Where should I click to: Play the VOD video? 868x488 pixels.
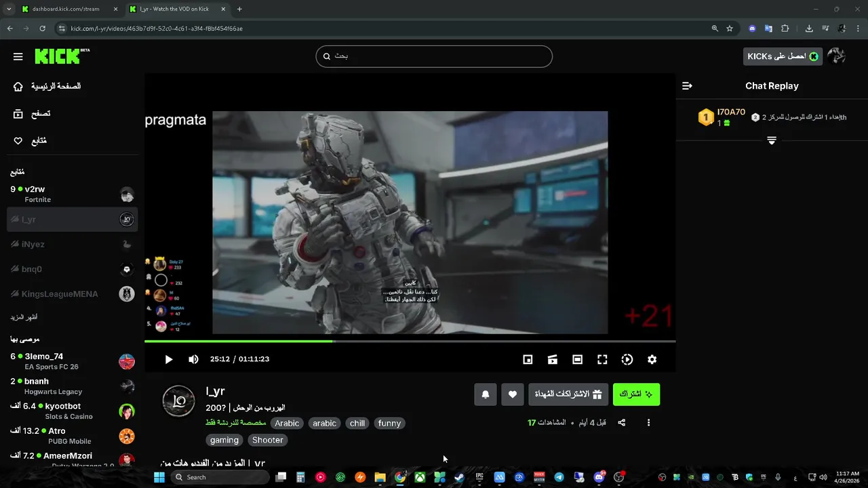pos(169,359)
